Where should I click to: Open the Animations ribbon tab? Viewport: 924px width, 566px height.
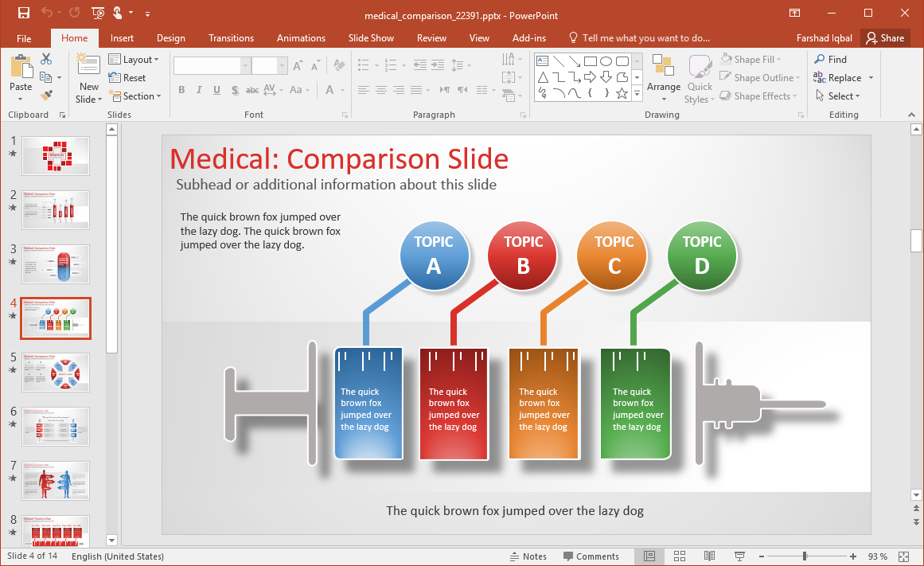point(301,37)
